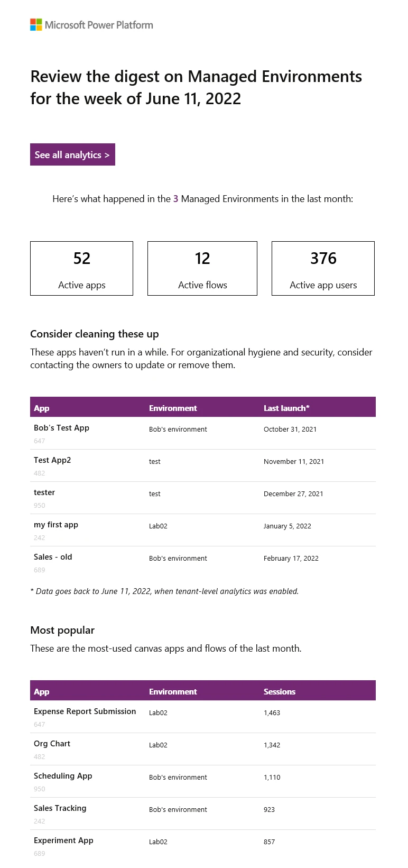Click the Environment column header
This screenshot has height=868, width=408.
[173, 408]
